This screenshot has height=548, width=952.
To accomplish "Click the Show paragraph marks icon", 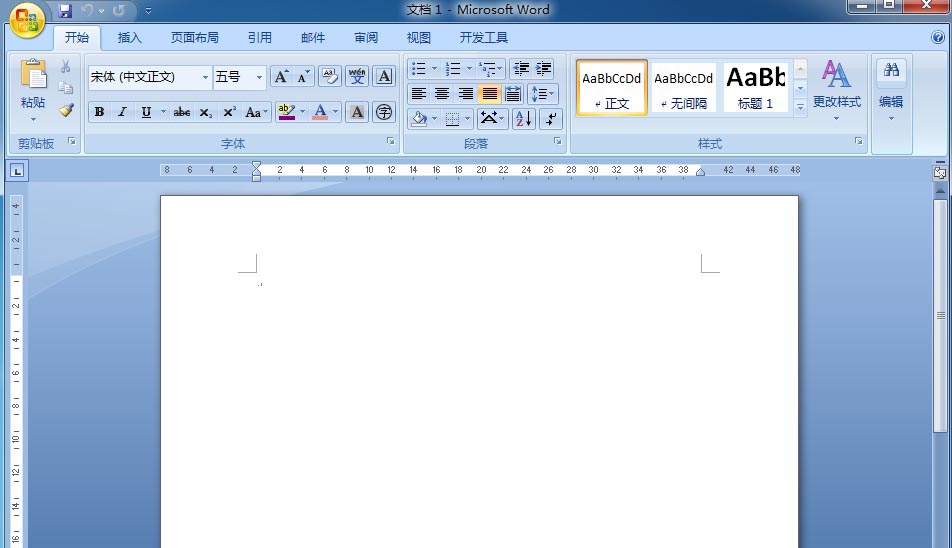I will click(x=551, y=119).
